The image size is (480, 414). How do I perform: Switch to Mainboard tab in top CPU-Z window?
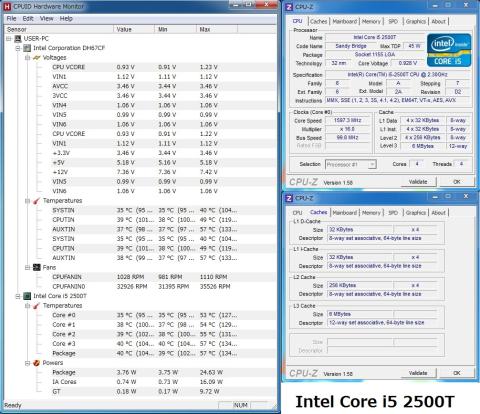345,21
